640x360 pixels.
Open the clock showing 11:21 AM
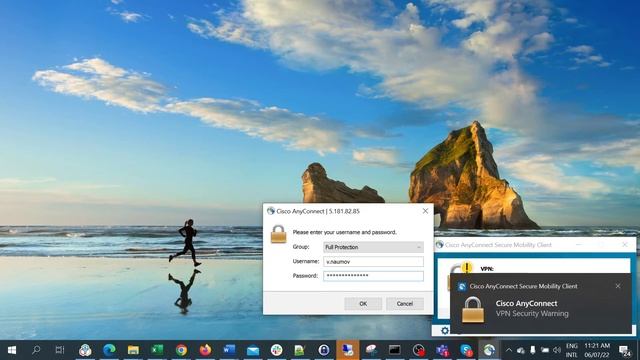(x=597, y=350)
